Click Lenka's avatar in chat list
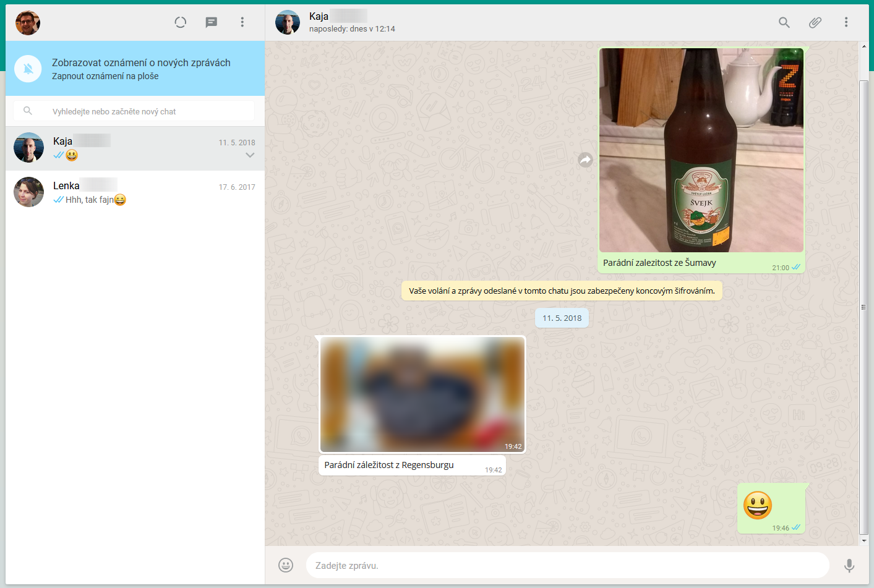 point(29,192)
